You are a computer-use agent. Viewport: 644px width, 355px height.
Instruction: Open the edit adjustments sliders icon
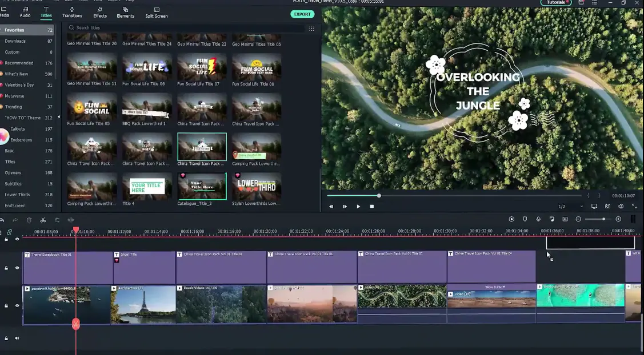pos(57,220)
